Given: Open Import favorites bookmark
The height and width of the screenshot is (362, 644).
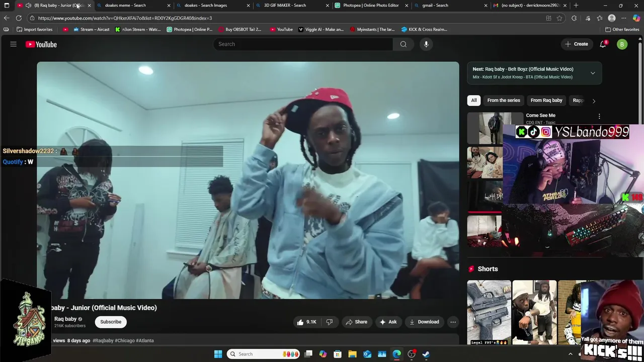Looking at the screenshot, I should 34,30.
